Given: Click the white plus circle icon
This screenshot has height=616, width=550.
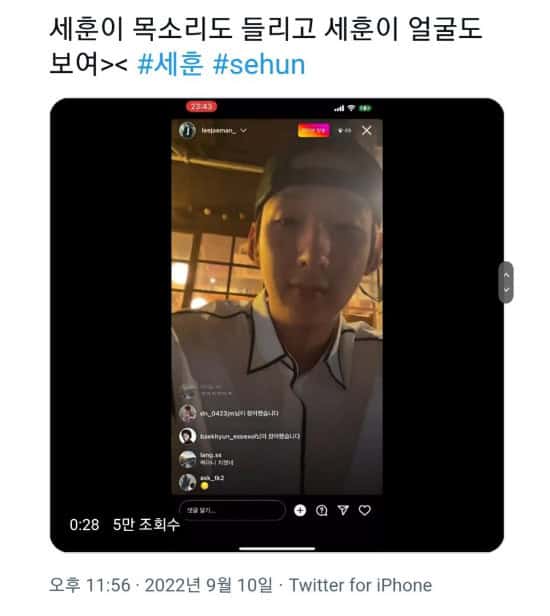Looking at the screenshot, I should (x=300, y=510).
